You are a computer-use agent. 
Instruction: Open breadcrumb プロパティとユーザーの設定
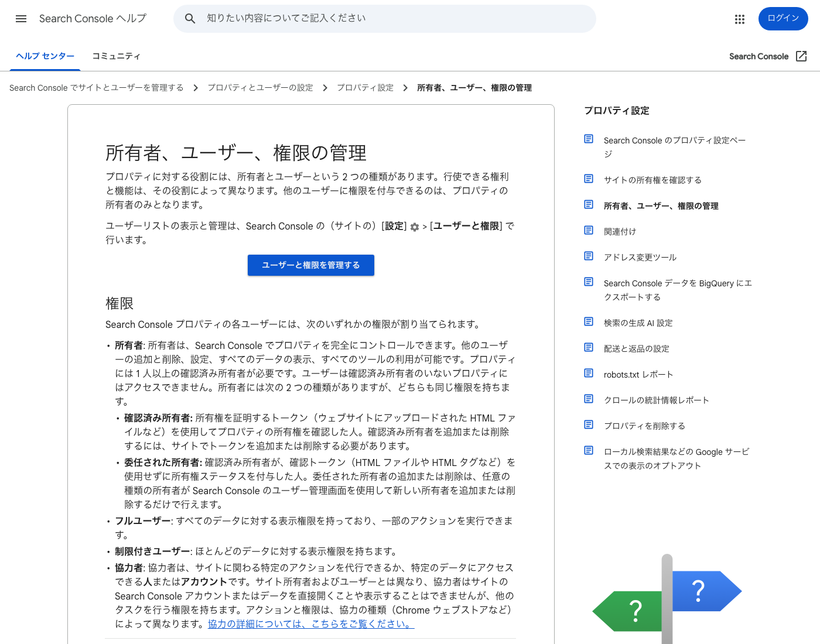pos(260,88)
